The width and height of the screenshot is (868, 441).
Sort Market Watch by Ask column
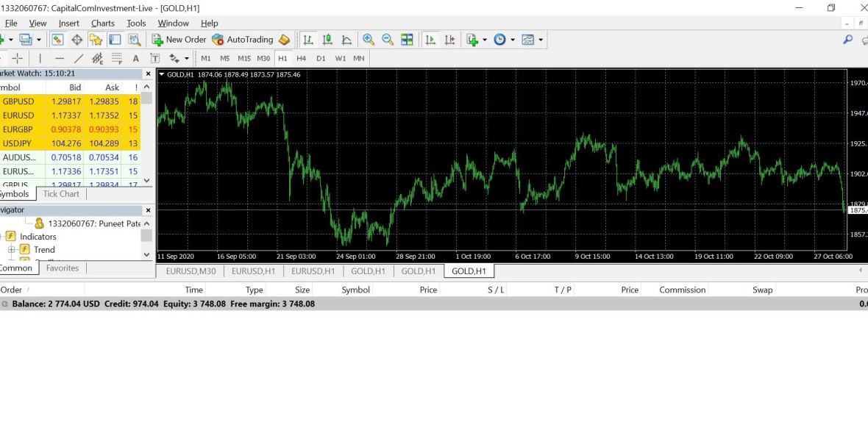[103, 87]
